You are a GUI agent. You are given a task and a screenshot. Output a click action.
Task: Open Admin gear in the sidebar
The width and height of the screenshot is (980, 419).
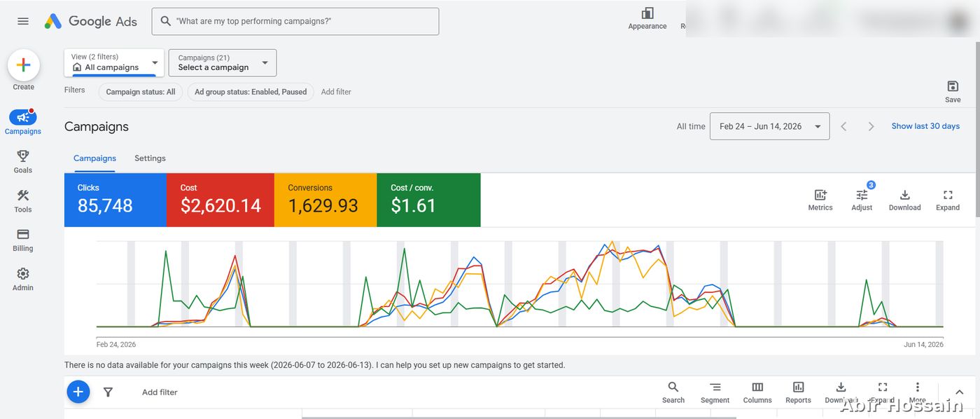(23, 279)
